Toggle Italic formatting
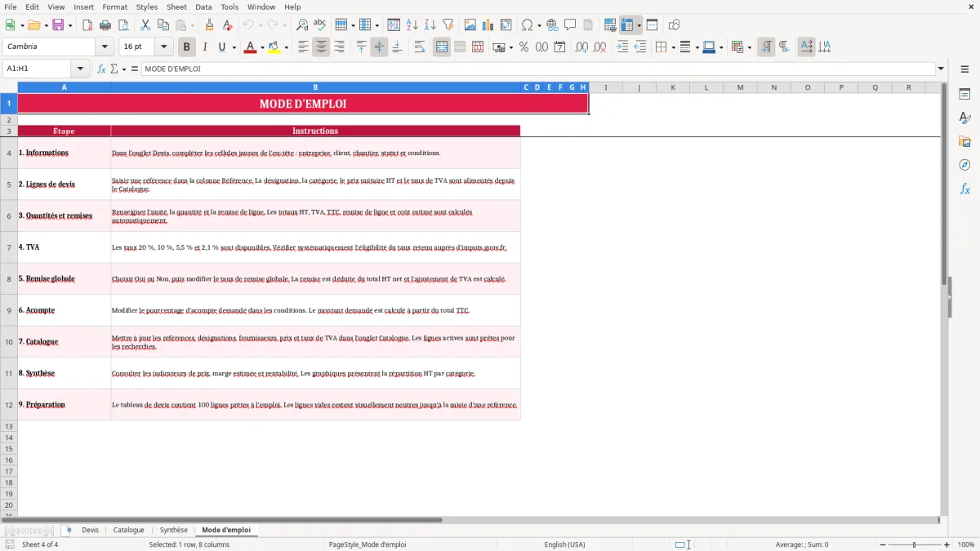Screen dimensions: 980x551 (205, 47)
